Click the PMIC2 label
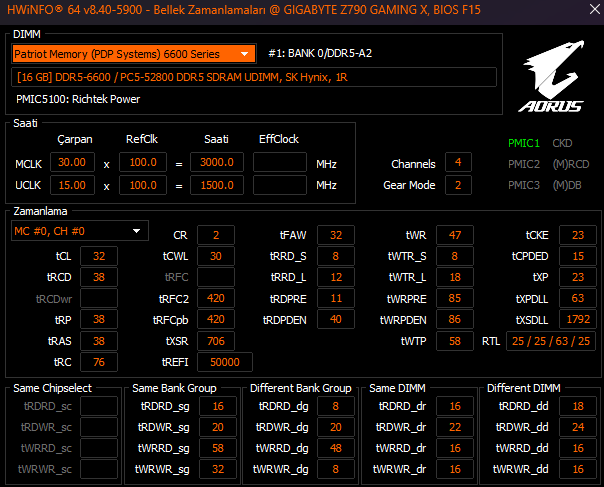Screen dimensions: 604x487 (523, 164)
